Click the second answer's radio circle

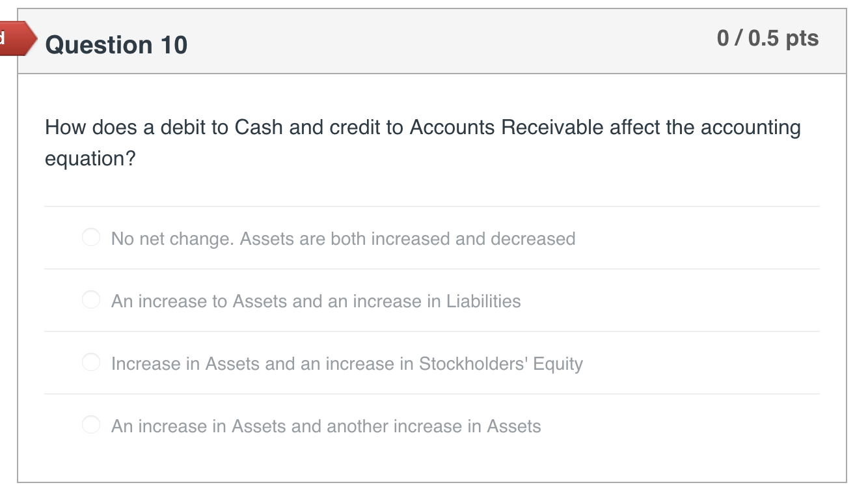[x=90, y=299]
